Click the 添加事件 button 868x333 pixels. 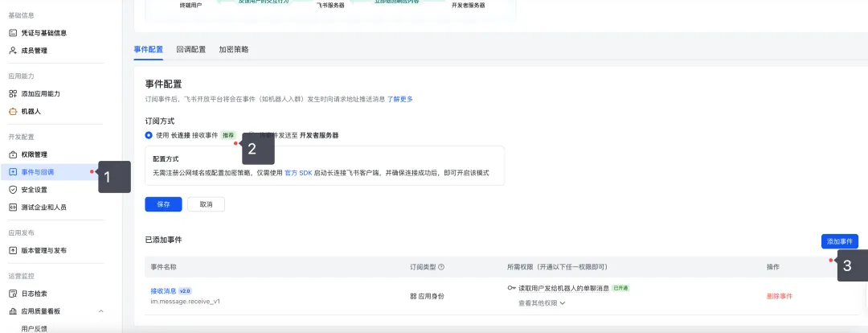tap(839, 241)
